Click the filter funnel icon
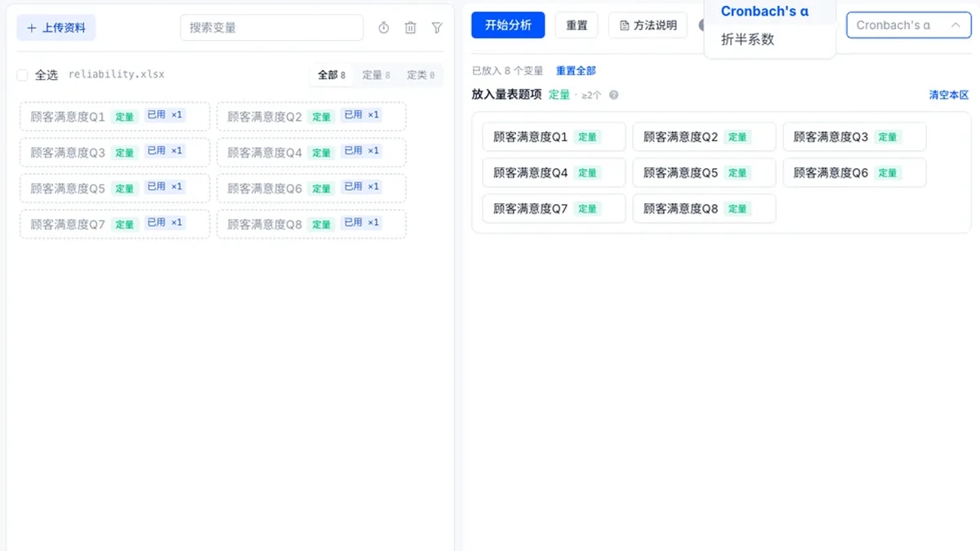The image size is (980, 551). tap(437, 28)
